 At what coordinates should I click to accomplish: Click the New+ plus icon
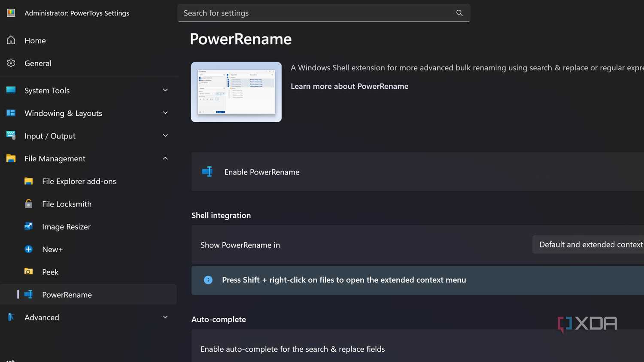click(28, 249)
